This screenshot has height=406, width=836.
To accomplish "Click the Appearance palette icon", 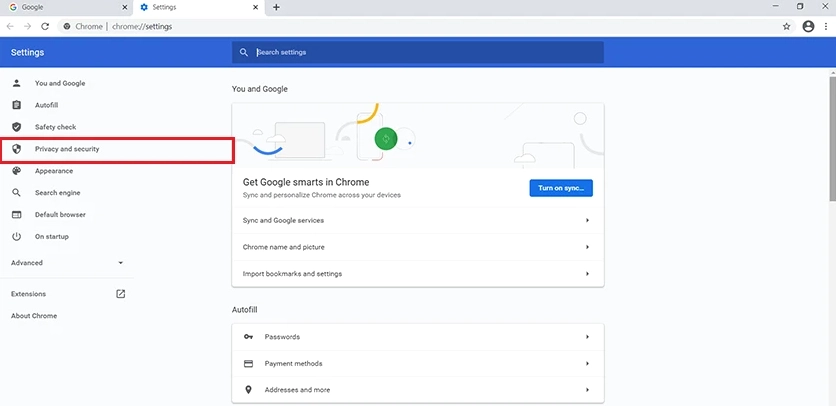I will tap(17, 171).
